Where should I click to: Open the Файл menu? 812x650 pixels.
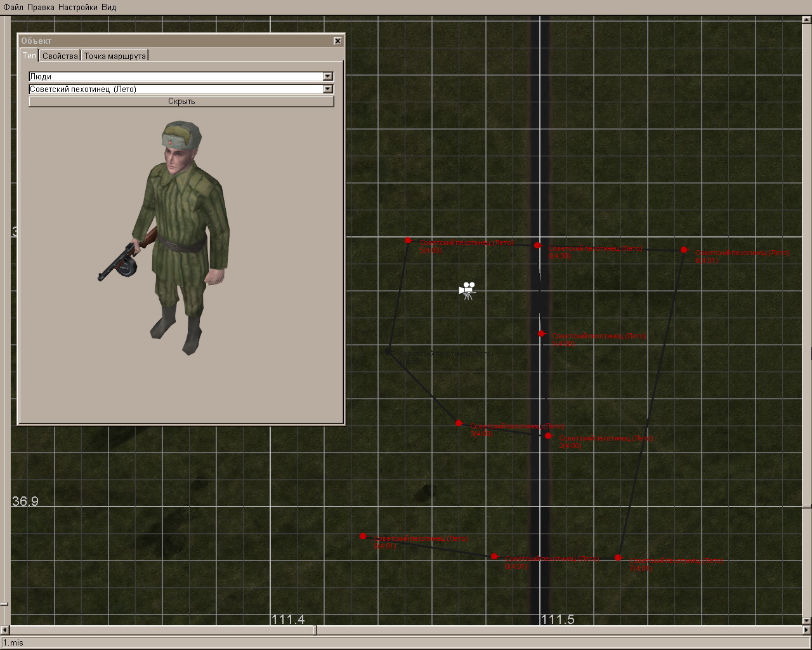[x=13, y=7]
